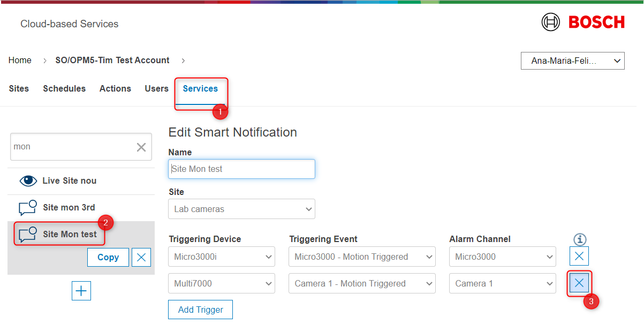Image resolution: width=644 pixels, height=324 pixels.
Task: Click the eye icon beside Live Site nou
Action: 28,181
